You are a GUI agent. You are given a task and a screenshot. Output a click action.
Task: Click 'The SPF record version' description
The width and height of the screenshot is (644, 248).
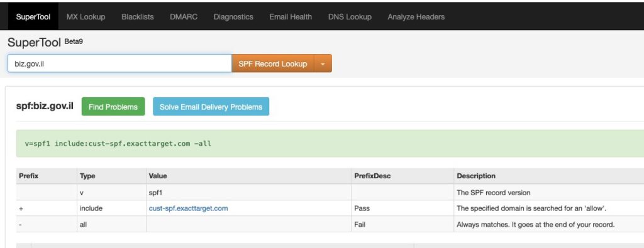[x=493, y=192]
